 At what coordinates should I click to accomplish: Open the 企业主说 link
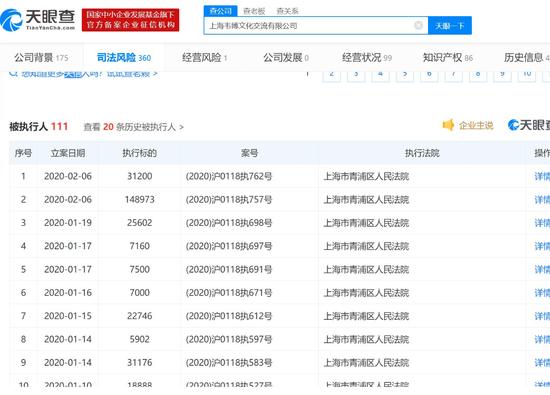point(476,125)
